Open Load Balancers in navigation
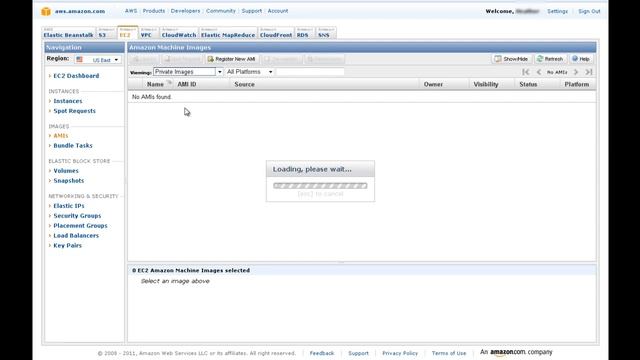Viewport: 640px width, 360px height. [x=76, y=236]
